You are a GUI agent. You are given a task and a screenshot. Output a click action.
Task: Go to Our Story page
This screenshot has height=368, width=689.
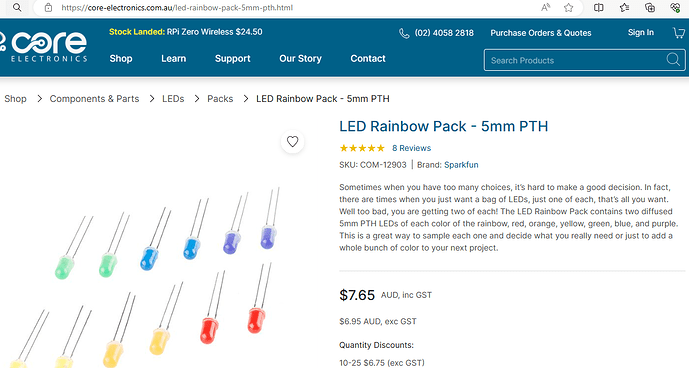tap(301, 58)
